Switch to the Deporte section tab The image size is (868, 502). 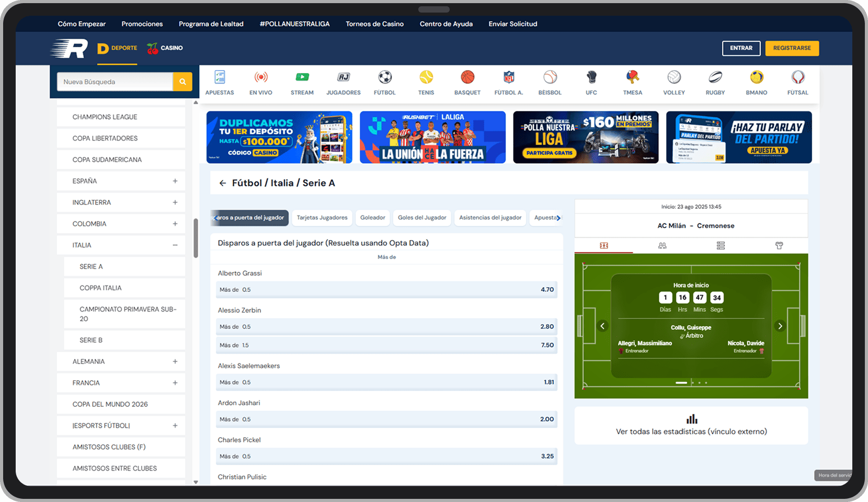pyautogui.click(x=117, y=48)
